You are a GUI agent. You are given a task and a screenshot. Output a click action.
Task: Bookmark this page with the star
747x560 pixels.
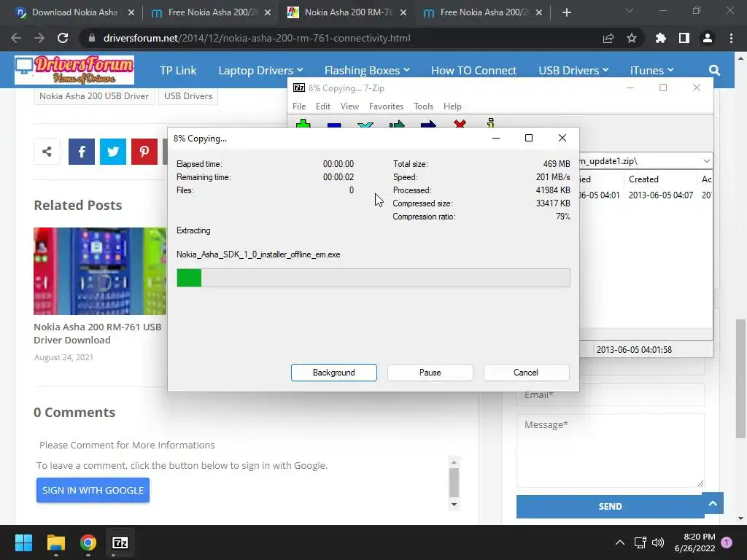[632, 38]
